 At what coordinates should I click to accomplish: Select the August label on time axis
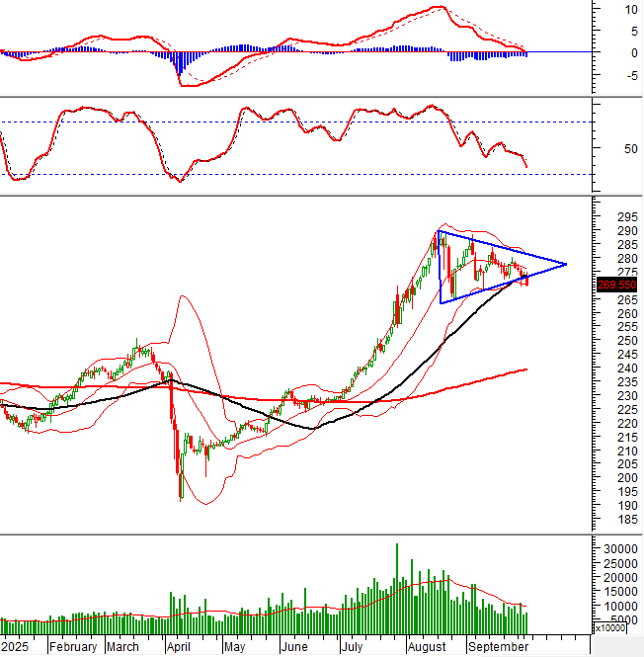426,647
